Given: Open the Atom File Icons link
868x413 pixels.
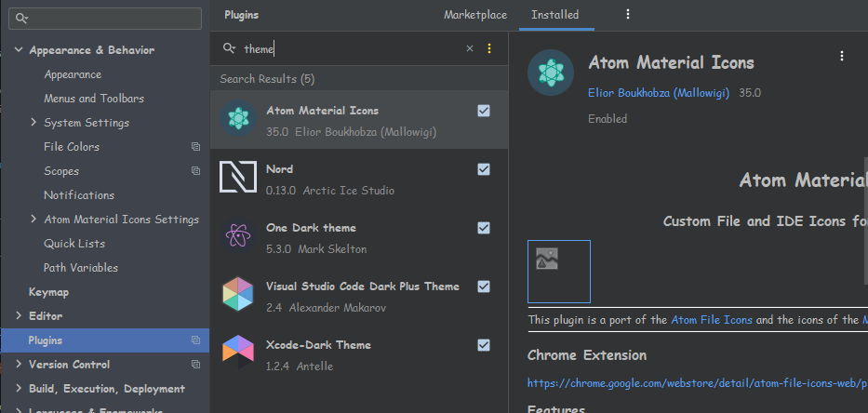Looking at the screenshot, I should coord(711,320).
